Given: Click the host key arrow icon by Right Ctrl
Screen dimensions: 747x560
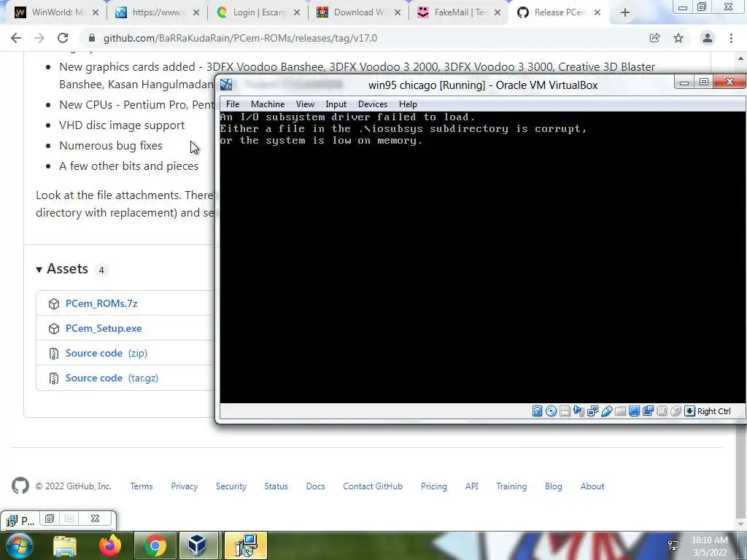Looking at the screenshot, I should (x=689, y=411).
